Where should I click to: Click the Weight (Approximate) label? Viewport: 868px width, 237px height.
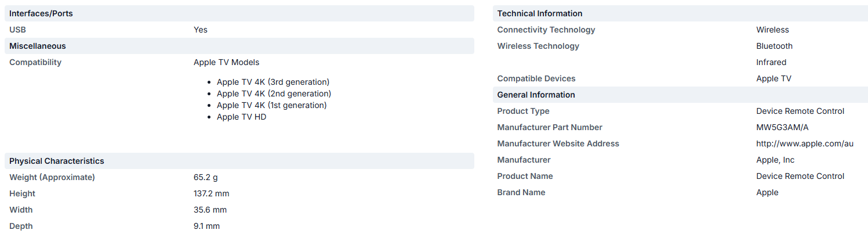(x=52, y=177)
